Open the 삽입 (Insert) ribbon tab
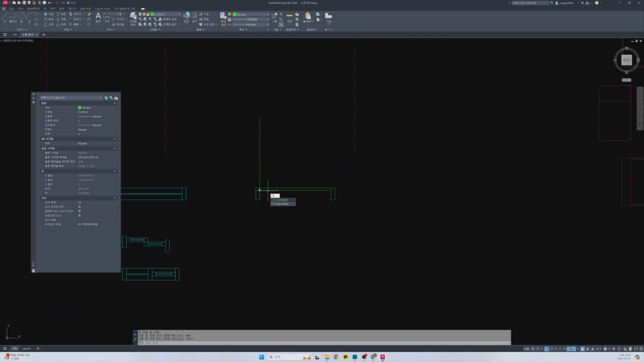 coord(12,9)
